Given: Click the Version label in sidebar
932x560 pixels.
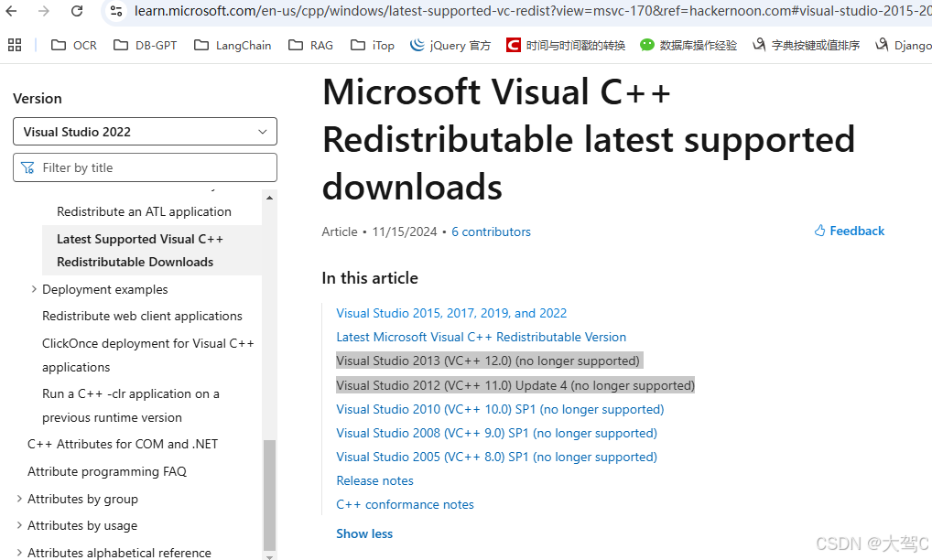Looking at the screenshot, I should [38, 98].
